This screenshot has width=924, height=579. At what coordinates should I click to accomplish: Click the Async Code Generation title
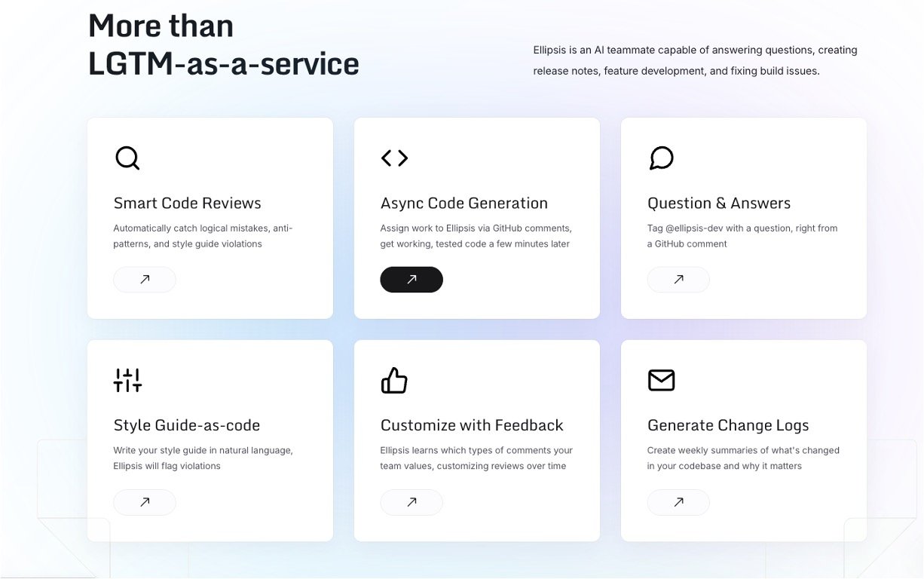point(464,204)
